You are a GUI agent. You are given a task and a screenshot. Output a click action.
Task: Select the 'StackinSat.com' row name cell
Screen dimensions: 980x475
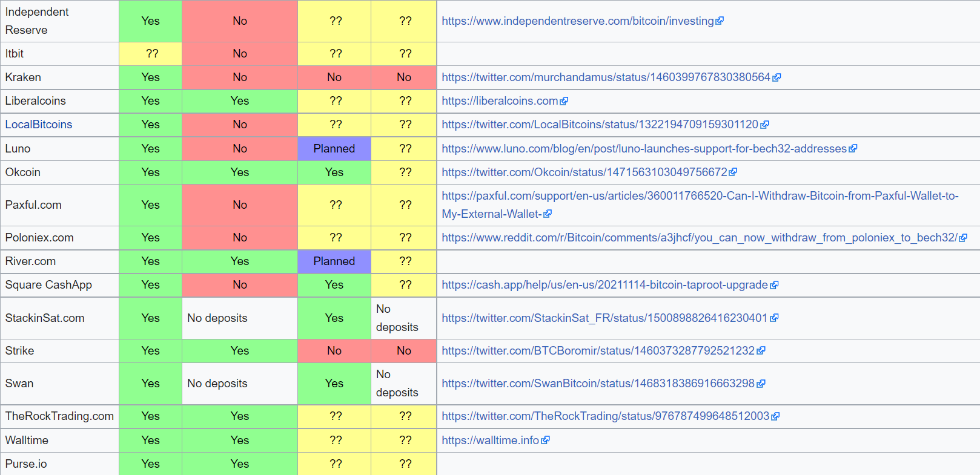tap(59, 318)
